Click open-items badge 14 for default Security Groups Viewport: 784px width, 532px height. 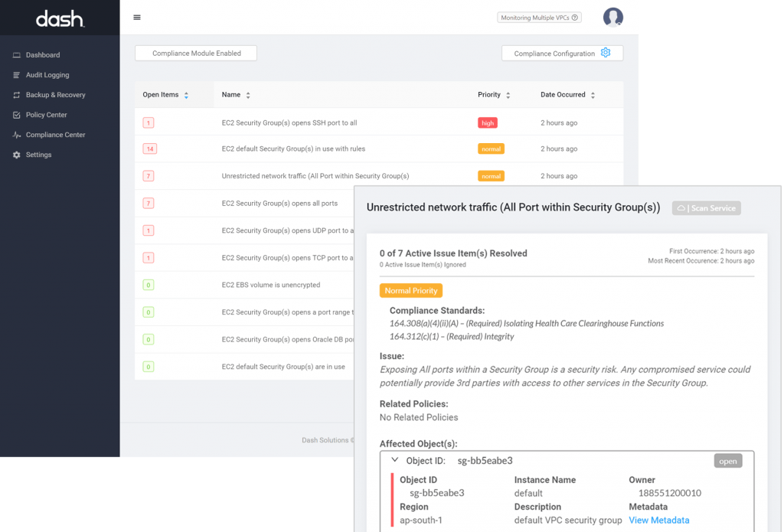[149, 149]
